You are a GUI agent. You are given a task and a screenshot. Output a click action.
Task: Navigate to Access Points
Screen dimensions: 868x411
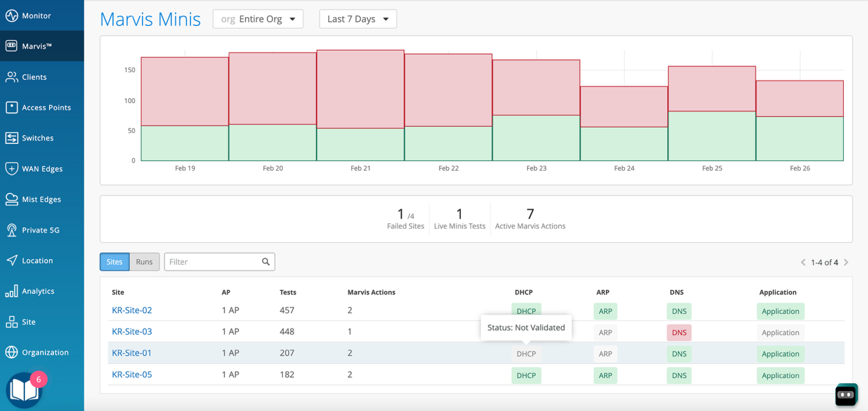click(x=40, y=107)
